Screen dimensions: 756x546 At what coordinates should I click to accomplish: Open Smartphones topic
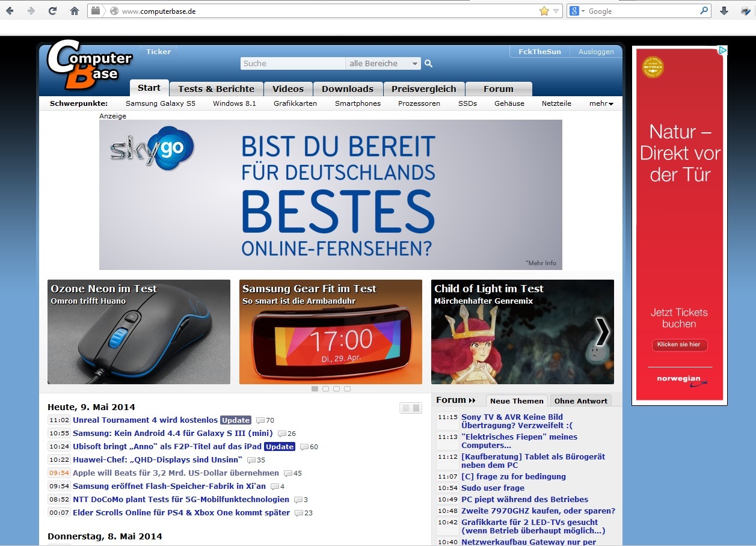[x=358, y=103]
